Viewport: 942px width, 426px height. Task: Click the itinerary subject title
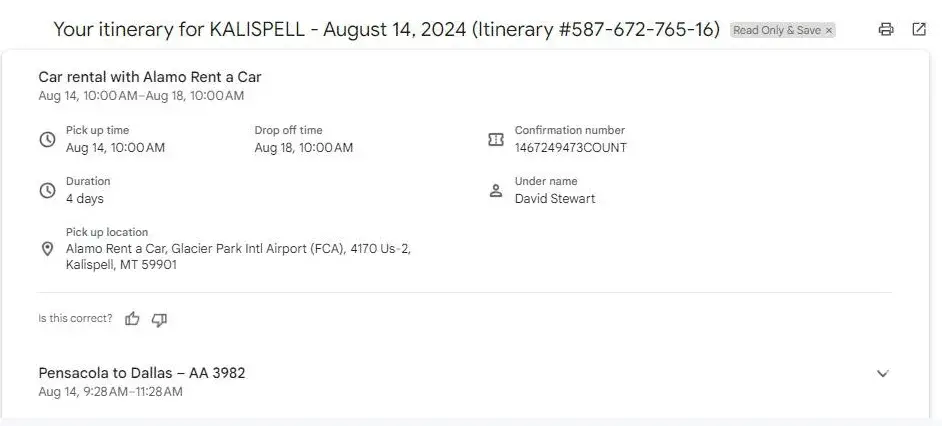386,29
